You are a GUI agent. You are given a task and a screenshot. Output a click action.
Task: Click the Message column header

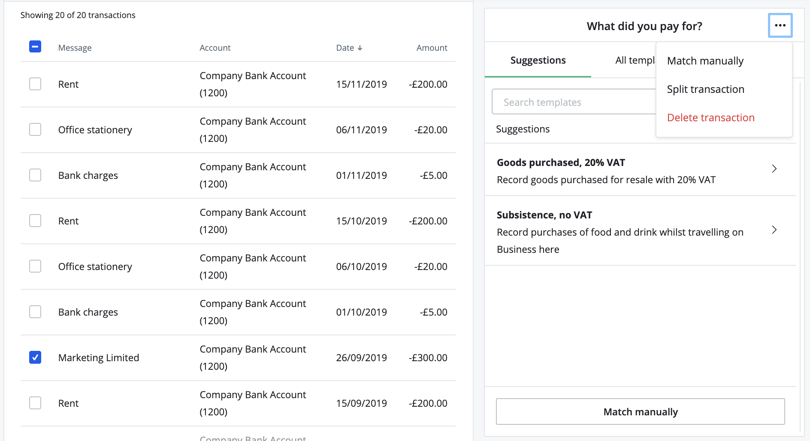pyautogui.click(x=75, y=48)
